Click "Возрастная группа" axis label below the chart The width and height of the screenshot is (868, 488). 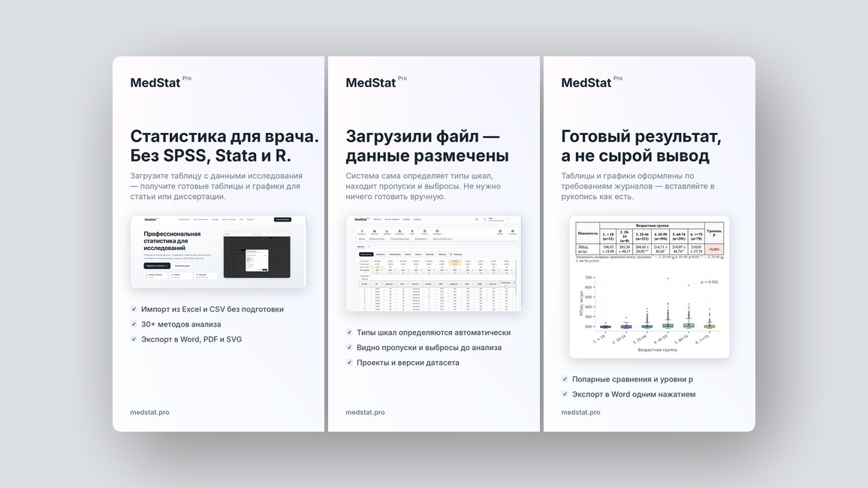(x=657, y=350)
